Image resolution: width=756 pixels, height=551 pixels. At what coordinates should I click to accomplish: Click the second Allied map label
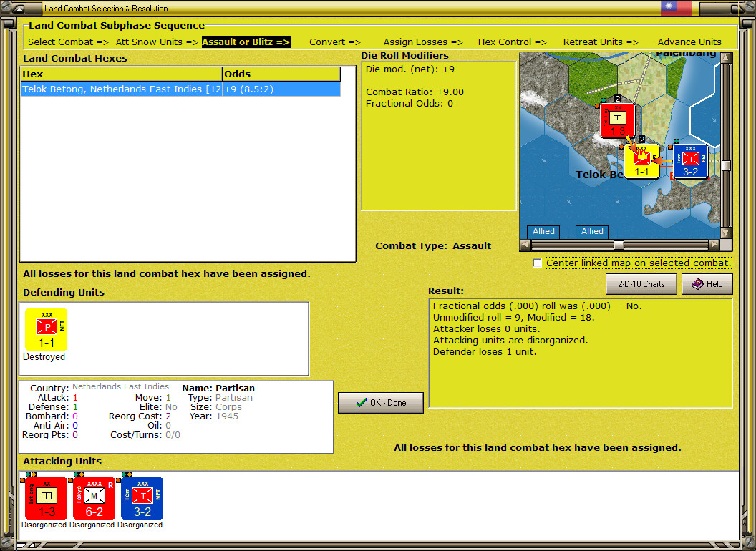pyautogui.click(x=592, y=231)
